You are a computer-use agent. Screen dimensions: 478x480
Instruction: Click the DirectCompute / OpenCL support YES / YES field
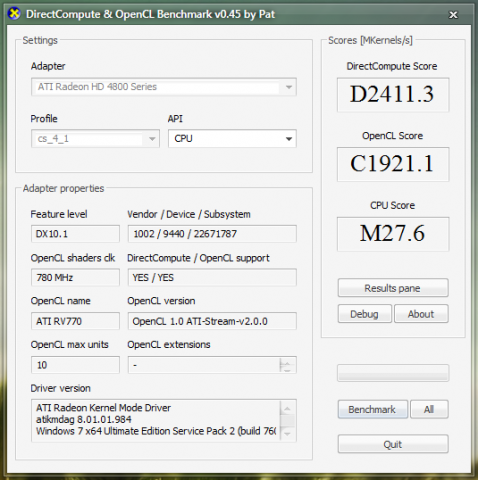tap(212, 277)
